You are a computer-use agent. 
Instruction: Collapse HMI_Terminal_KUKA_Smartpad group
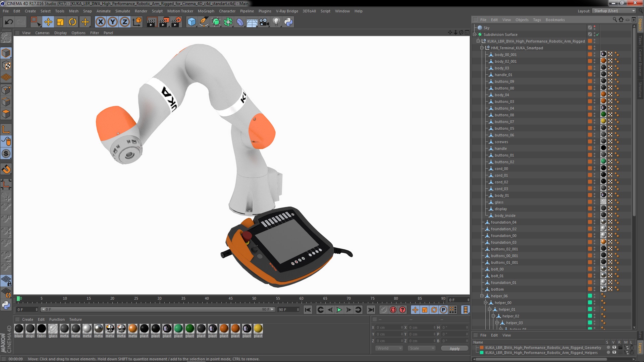coord(482,48)
